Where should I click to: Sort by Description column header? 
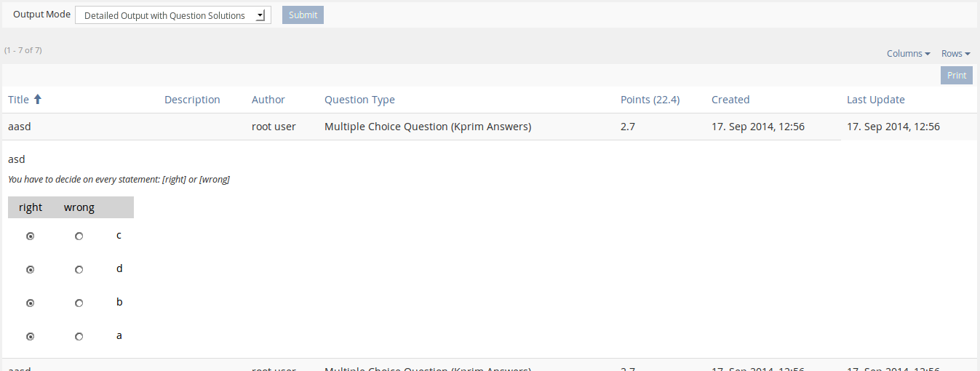tap(192, 100)
